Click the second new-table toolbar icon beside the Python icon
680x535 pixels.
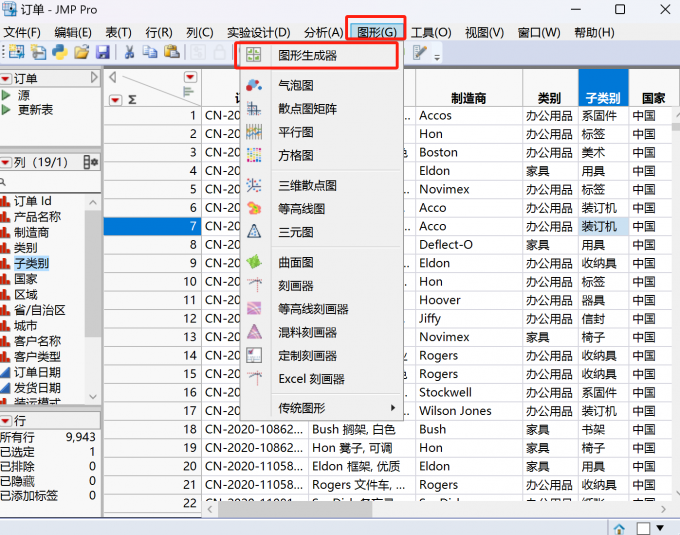pyautogui.click(x=38, y=52)
